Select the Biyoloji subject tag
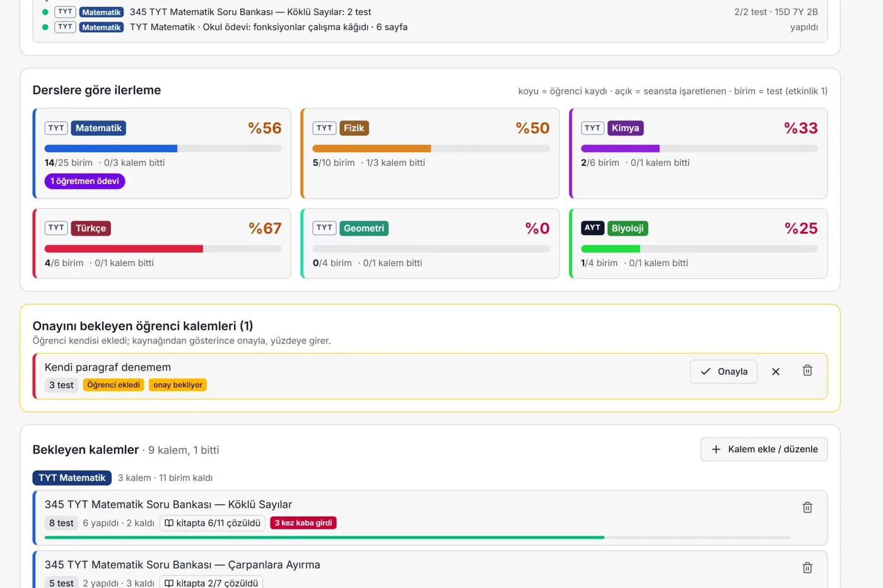This screenshot has height=588, width=883. 628,228
